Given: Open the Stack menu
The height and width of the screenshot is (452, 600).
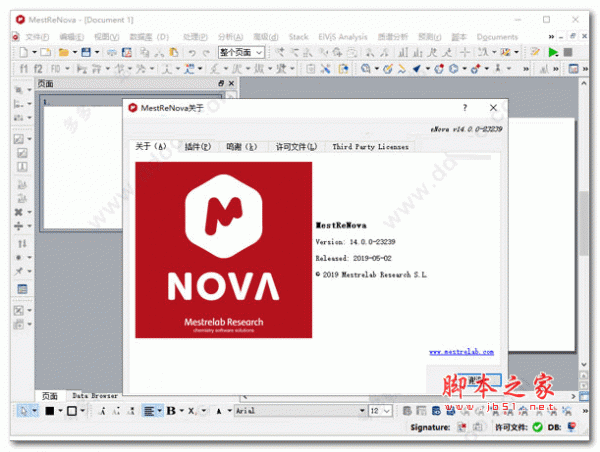Looking at the screenshot, I should click(298, 37).
